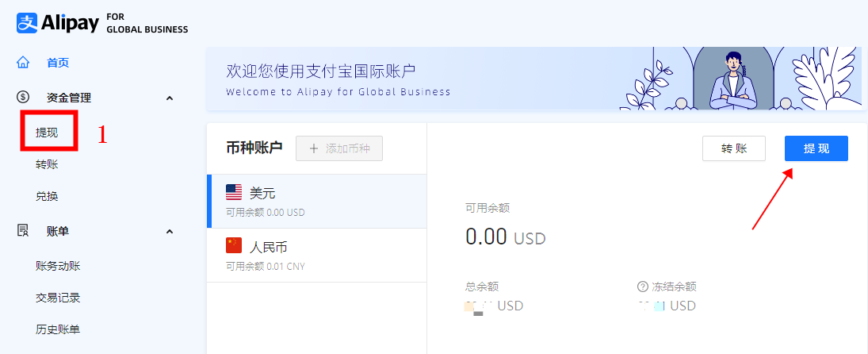Screen dimensions: 868x354
Task: Click the China flag icon
Action: click(x=234, y=246)
